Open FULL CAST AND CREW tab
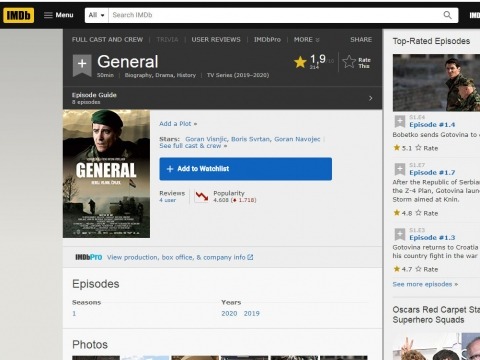480x360 pixels. click(107, 40)
